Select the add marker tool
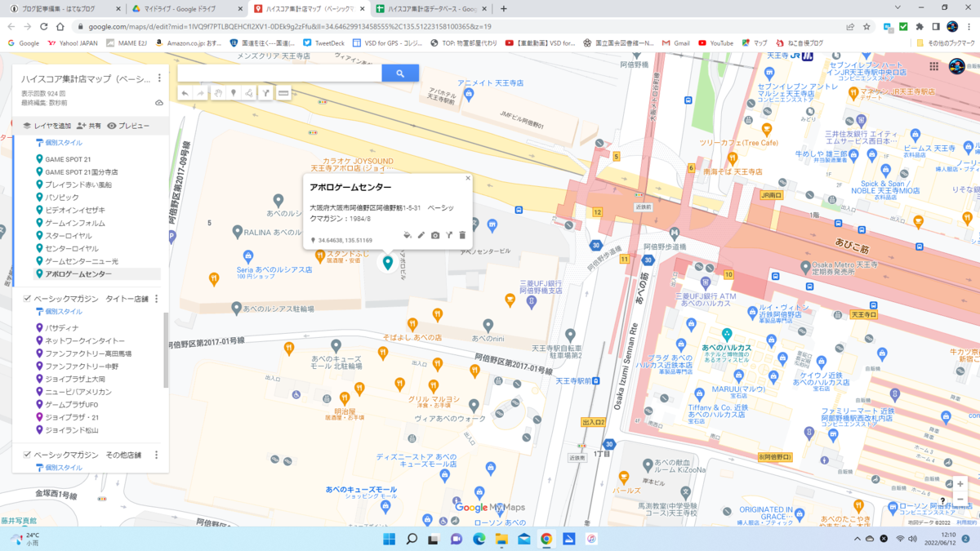 pyautogui.click(x=234, y=94)
